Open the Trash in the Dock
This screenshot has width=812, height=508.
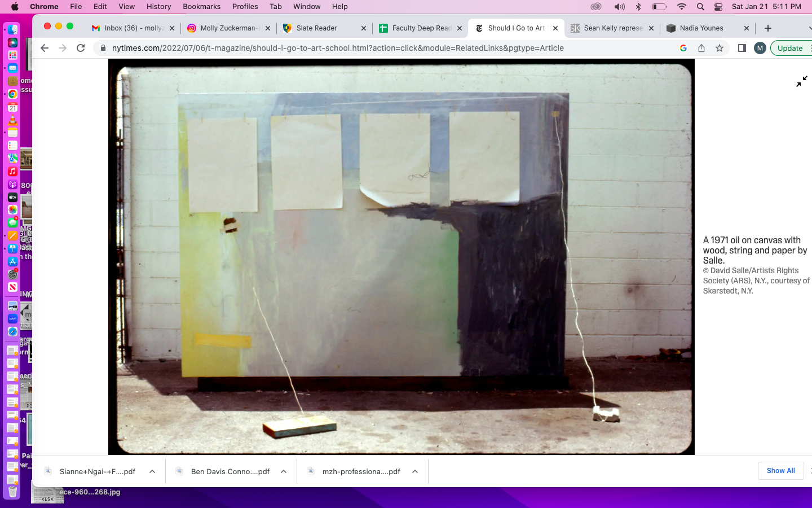(x=12, y=492)
